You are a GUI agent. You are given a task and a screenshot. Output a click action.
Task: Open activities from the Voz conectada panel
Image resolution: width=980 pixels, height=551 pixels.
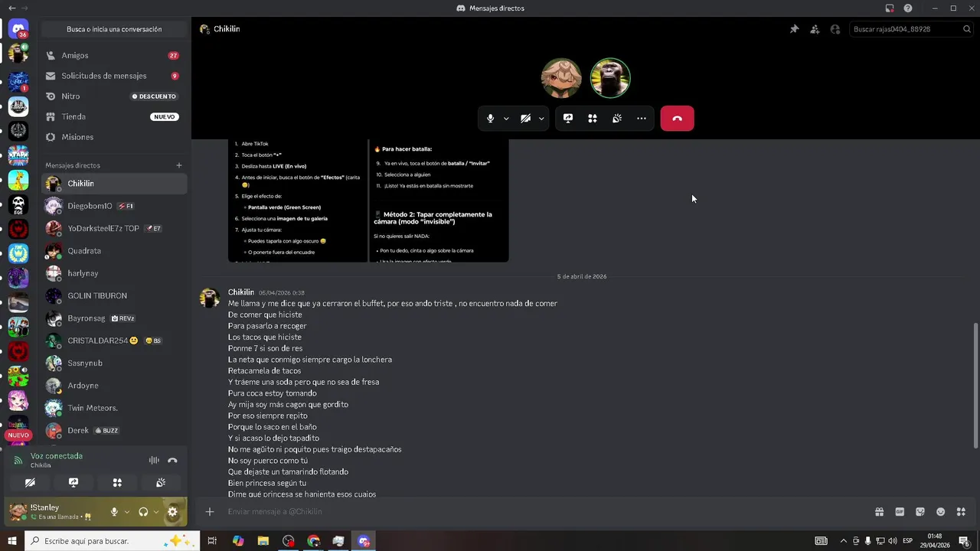(x=117, y=483)
